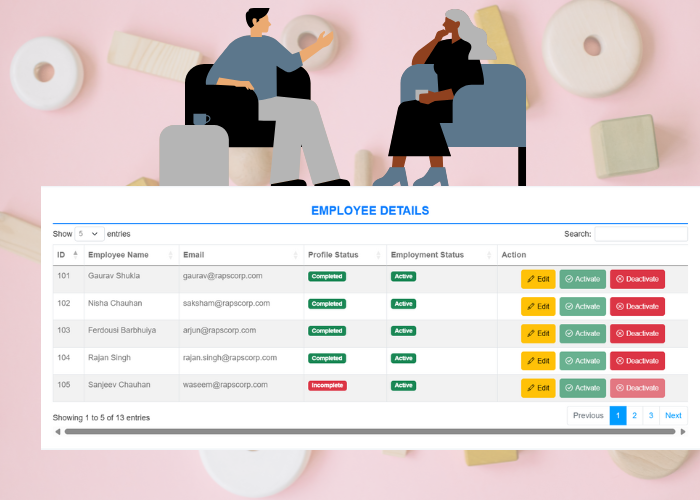Deactivate employee Sanjeev Chauhan
This screenshot has width=700, height=500.
(637, 388)
